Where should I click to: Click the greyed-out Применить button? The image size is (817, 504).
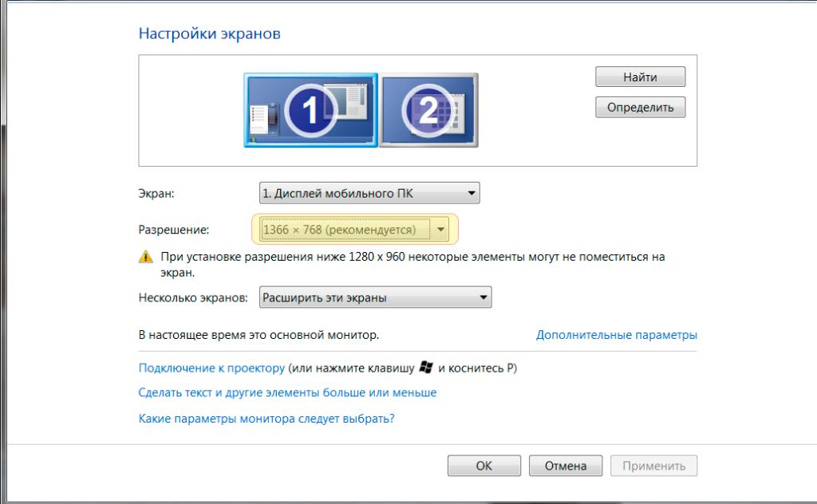[654, 466]
